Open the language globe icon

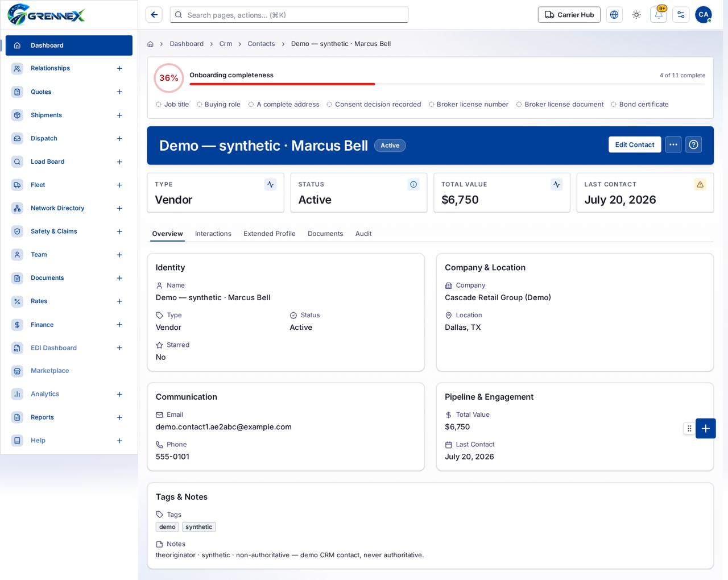[614, 15]
